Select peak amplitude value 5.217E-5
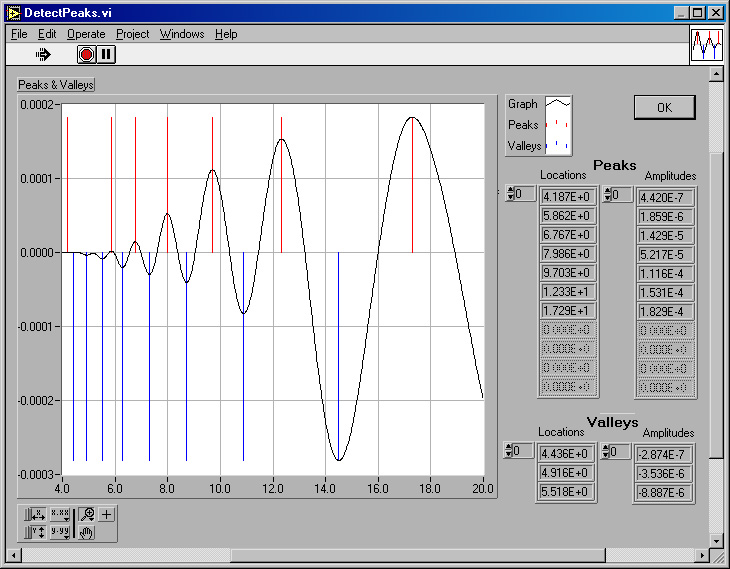Image resolution: width=730 pixels, height=569 pixels. [x=665, y=255]
